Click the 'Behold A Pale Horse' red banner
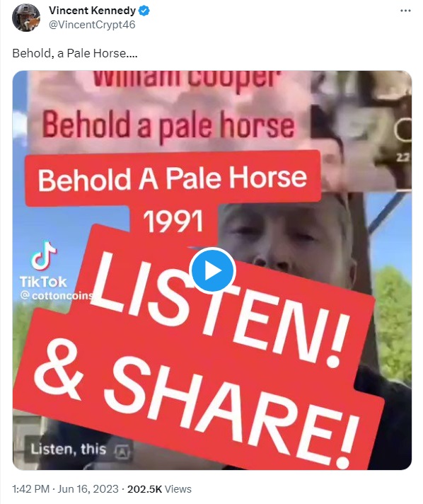Screen dimensions: 423x504 (173, 178)
